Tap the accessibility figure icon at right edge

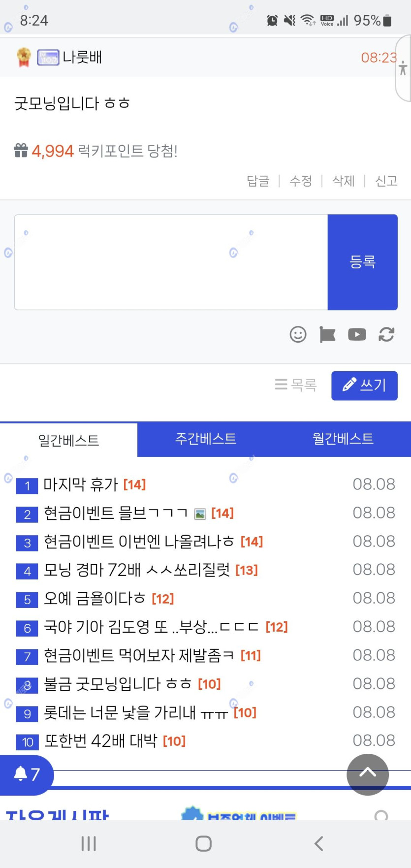tap(403, 68)
